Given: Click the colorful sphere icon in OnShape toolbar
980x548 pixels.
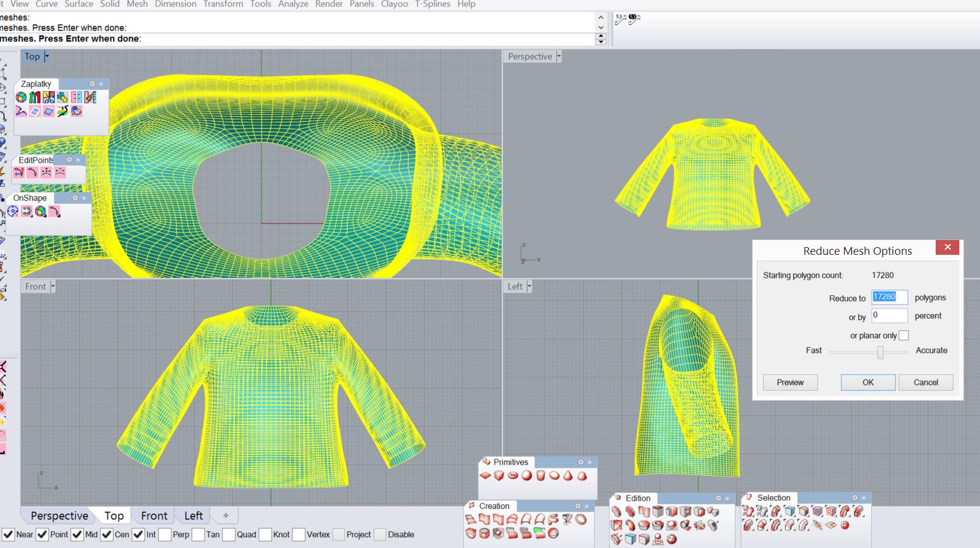Looking at the screenshot, I should (x=41, y=212).
